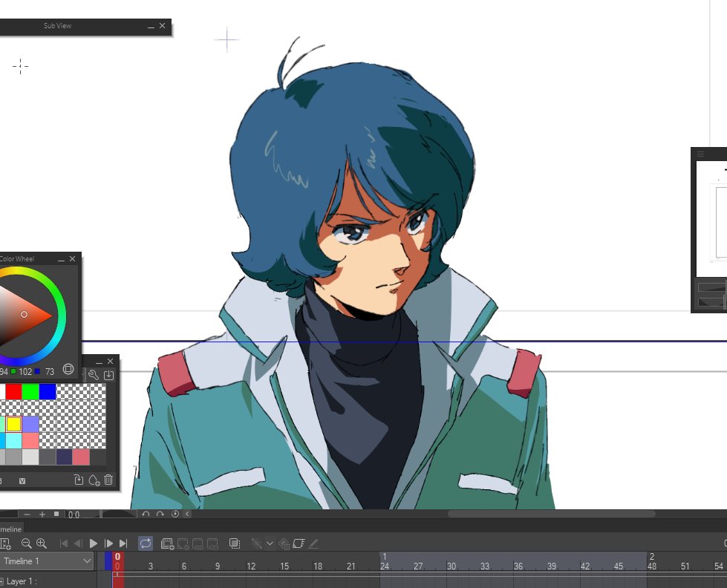Viewport: 727px width, 588px height.
Task: Click frame 48 on timeline ruler
Action: coord(651,566)
